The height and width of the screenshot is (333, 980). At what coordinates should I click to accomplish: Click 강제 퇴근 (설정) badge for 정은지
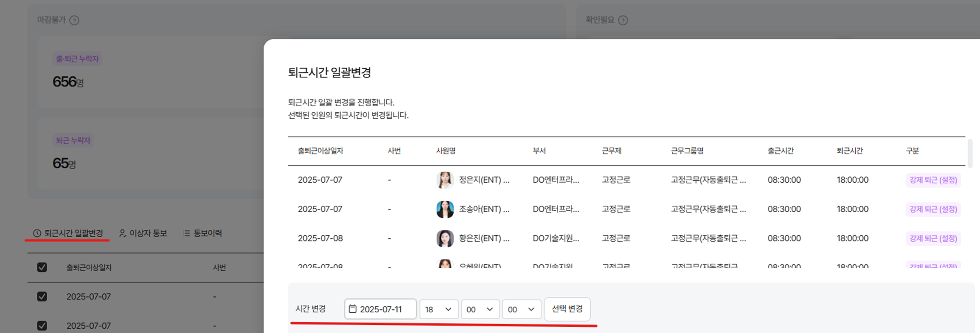click(933, 180)
